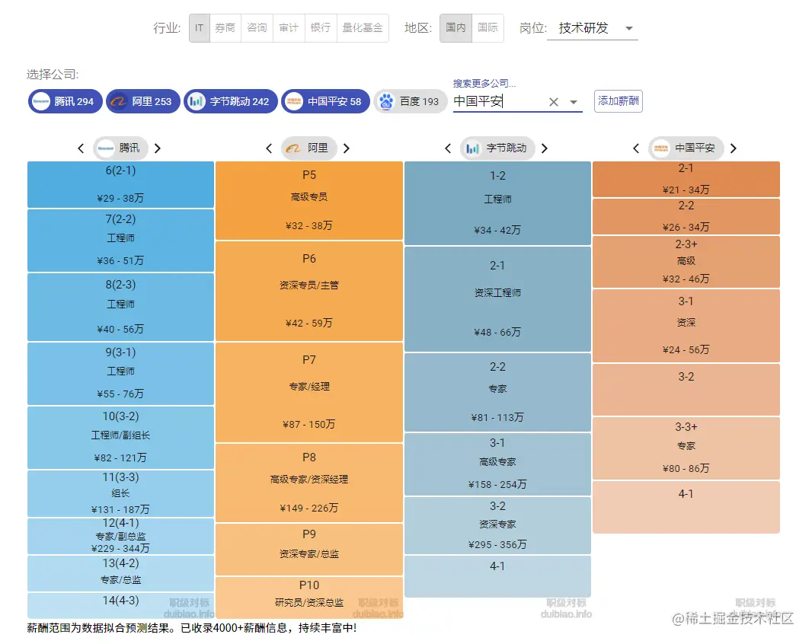Viewport: 812px width, 644px height.
Task: Open Tencent 10(3-2) 工程师/副组长 block
Action: (120, 438)
